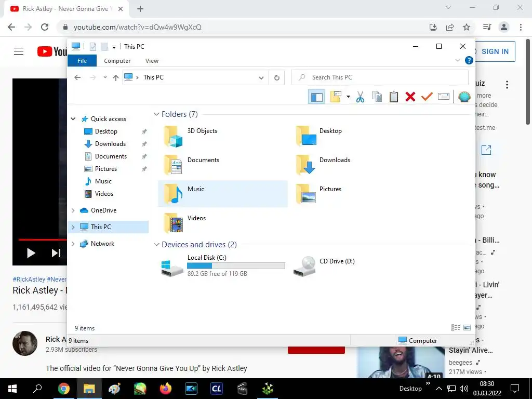Image resolution: width=532 pixels, height=399 pixels.
Task: Open the address bar history dropdown
Action: pos(261,78)
